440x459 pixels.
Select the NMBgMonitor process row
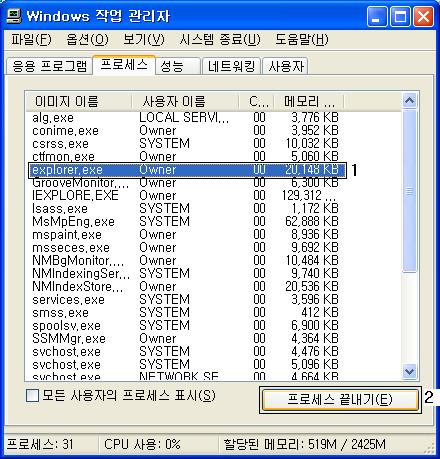point(186,261)
